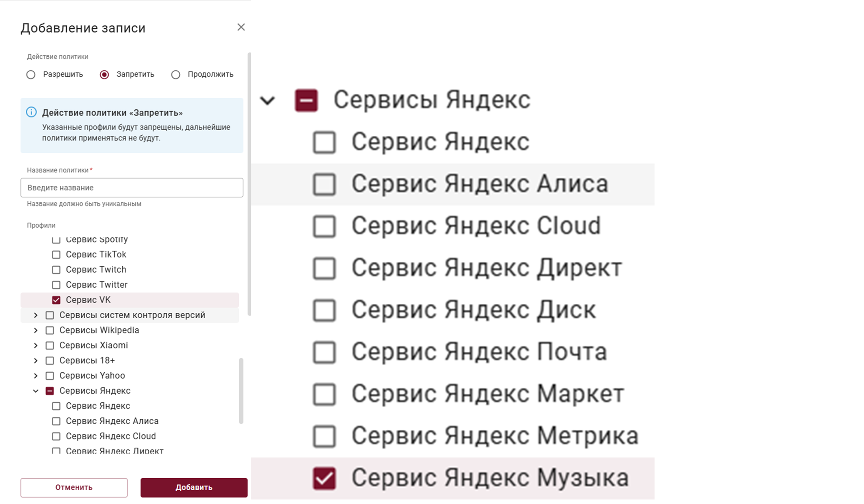Click the profiles list inner scrollbar
Screen dimensions: 864x504
[241, 391]
